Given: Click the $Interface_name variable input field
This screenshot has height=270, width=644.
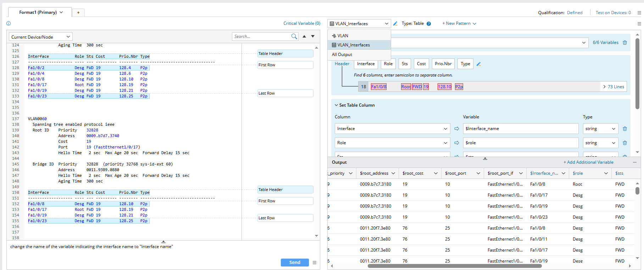Looking at the screenshot, I should pyautogui.click(x=520, y=129).
